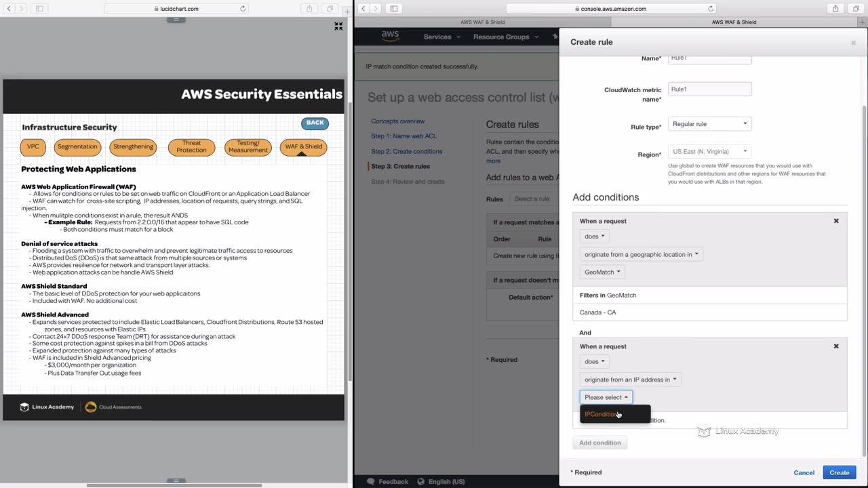868x488 pixels.
Task: Open 'originate from an IP address in' dropdown
Action: tap(630, 380)
